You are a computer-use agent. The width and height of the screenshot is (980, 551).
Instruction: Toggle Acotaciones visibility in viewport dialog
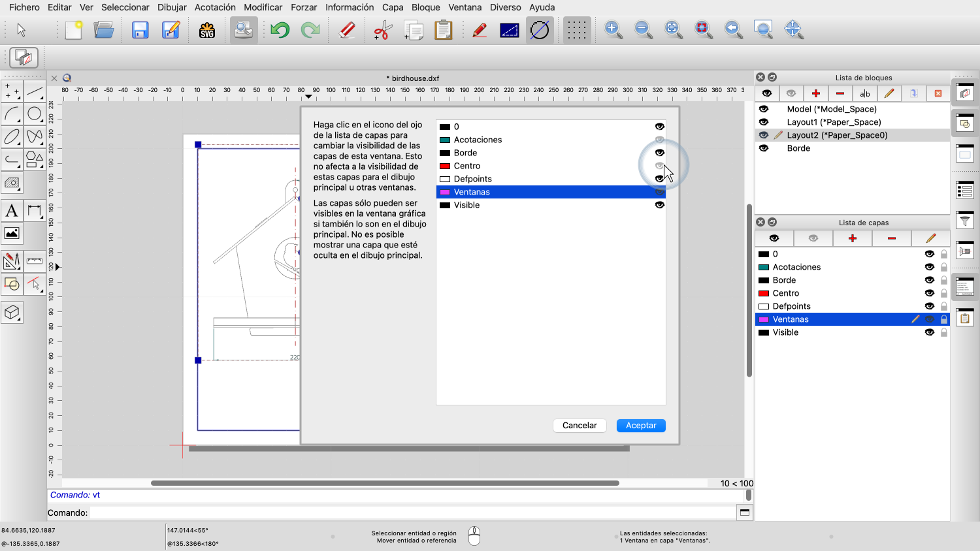click(659, 140)
